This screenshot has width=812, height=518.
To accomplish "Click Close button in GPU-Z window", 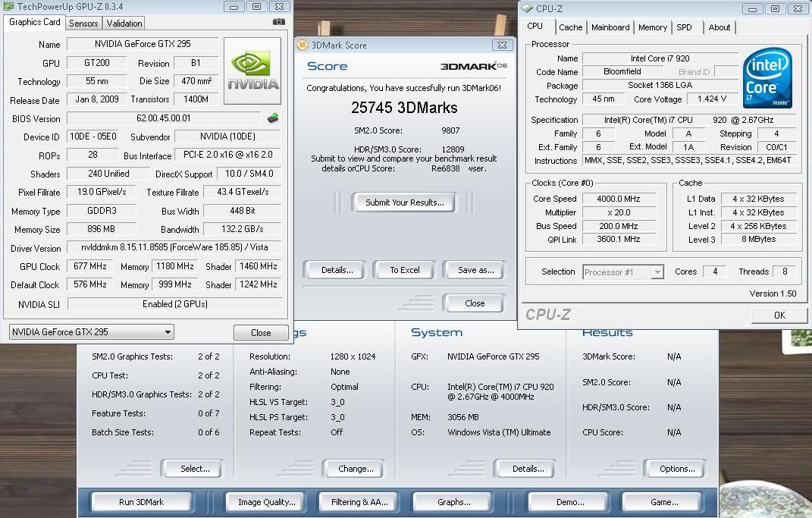I will click(261, 332).
